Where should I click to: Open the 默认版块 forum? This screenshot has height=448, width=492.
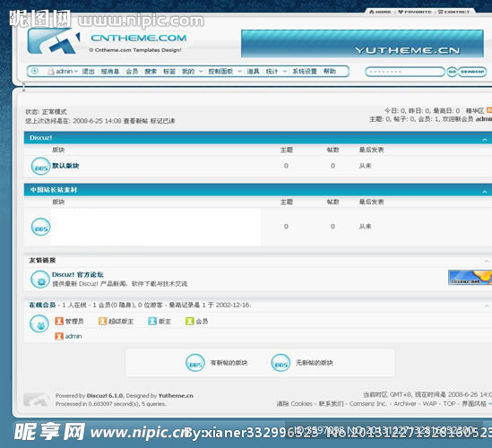pyautogui.click(x=65, y=166)
